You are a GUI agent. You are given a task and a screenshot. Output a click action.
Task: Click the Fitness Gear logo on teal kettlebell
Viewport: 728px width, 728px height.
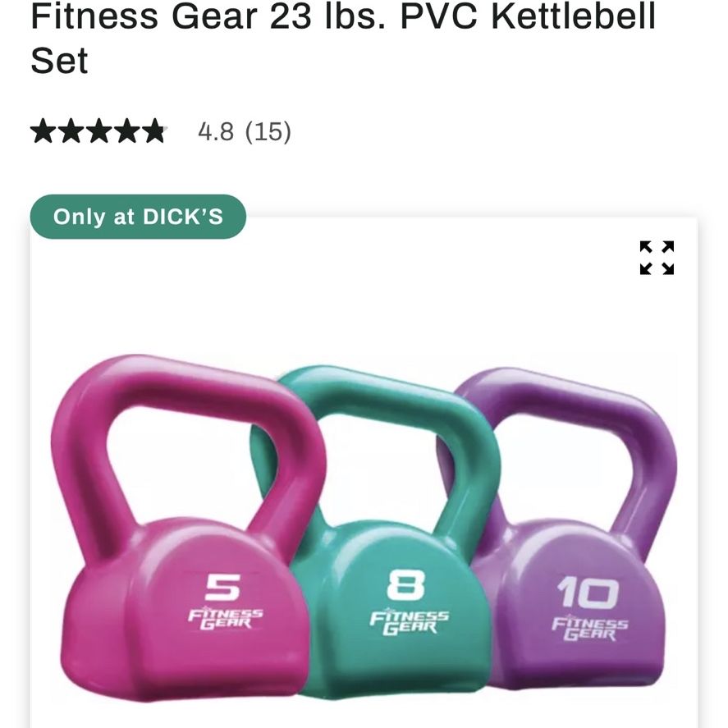click(409, 622)
